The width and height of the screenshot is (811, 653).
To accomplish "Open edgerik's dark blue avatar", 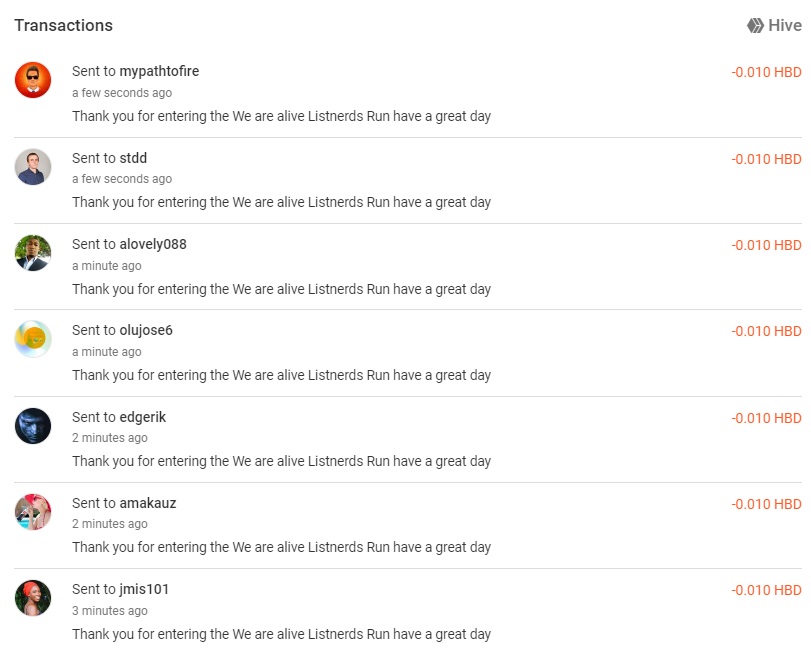I will tap(33, 426).
